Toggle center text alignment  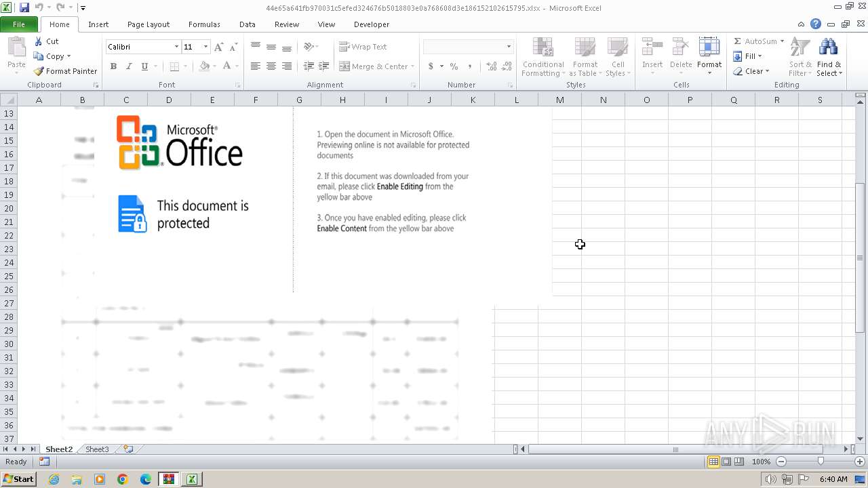[x=271, y=66]
